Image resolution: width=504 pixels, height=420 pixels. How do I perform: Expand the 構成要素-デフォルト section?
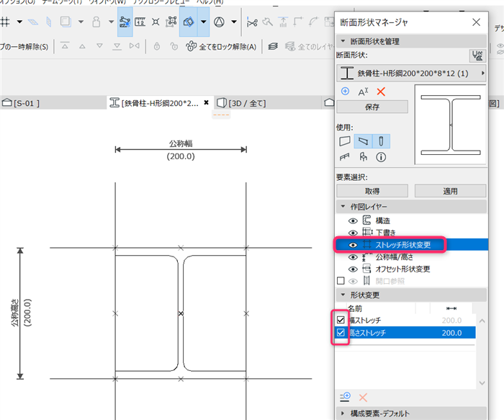tap(343, 414)
